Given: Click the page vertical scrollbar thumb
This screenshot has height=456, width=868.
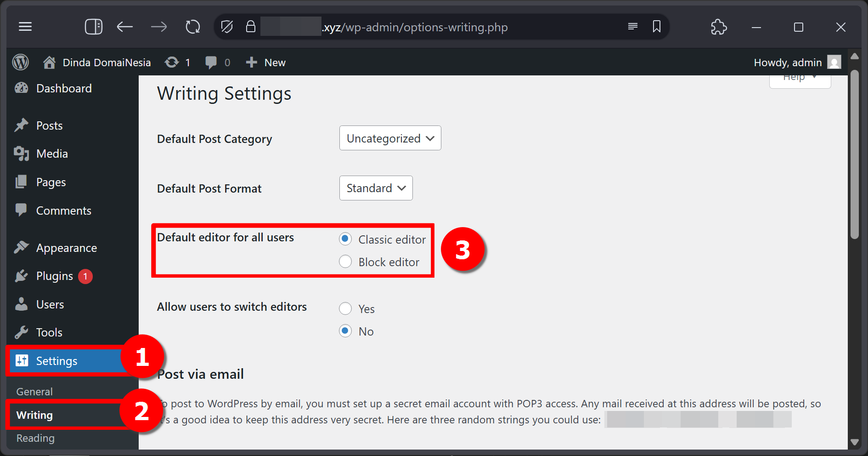Looking at the screenshot, I should (x=854, y=154).
